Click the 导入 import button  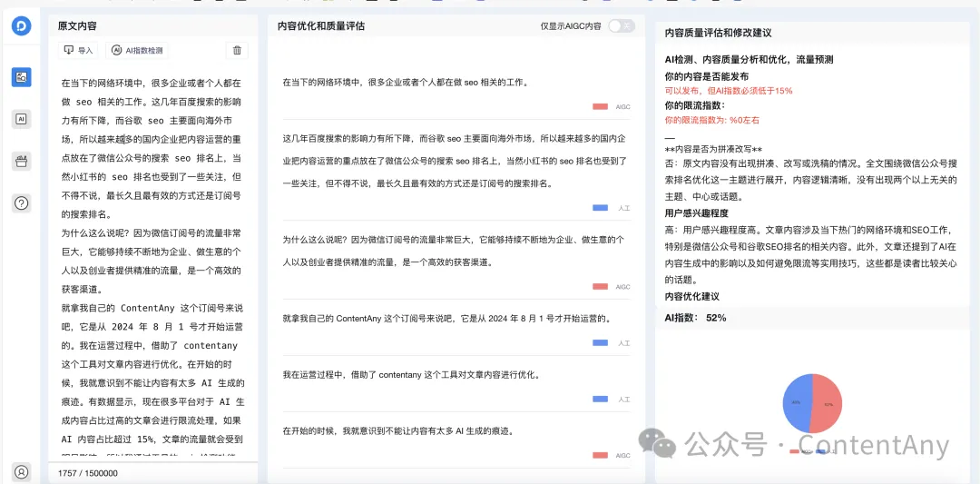point(79,51)
